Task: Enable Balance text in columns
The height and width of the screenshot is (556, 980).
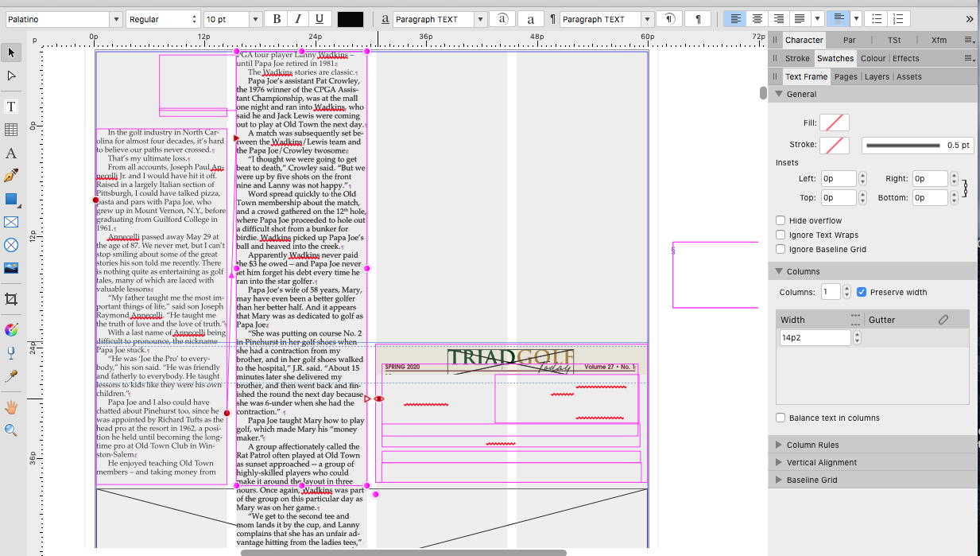Action: tap(781, 418)
